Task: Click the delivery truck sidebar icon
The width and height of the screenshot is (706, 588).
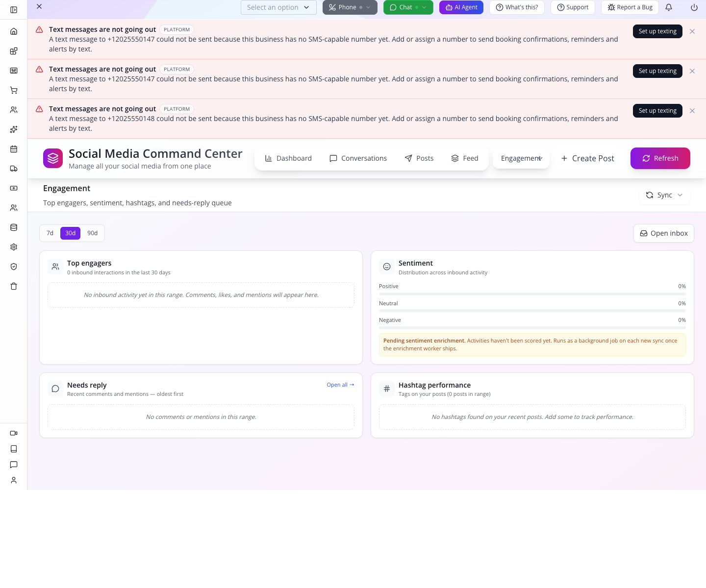Action: tap(14, 169)
